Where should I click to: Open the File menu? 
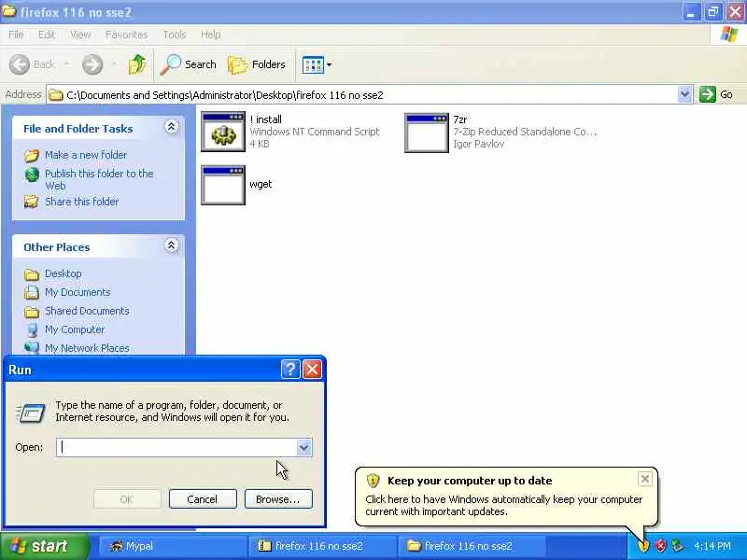[16, 35]
